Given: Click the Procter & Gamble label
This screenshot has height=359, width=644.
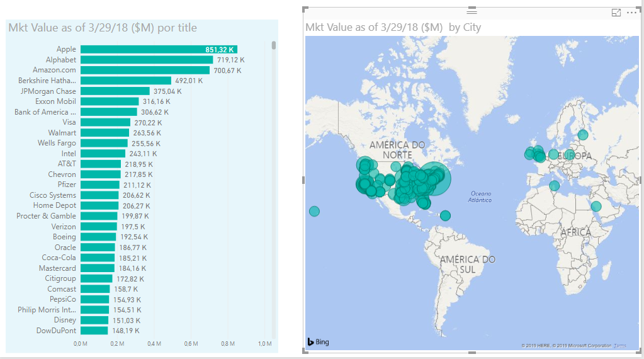Looking at the screenshot, I should (x=47, y=216).
